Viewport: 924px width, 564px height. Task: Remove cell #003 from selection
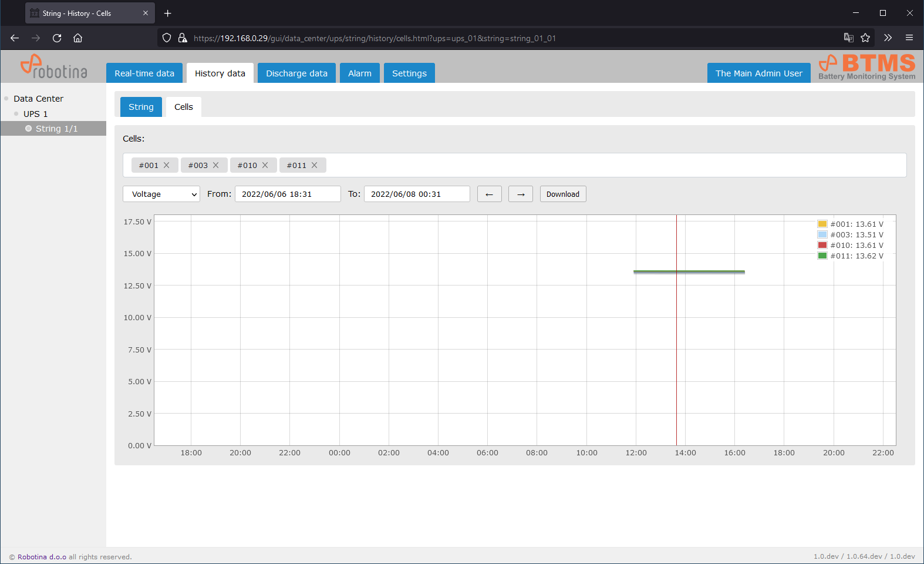[x=216, y=165]
